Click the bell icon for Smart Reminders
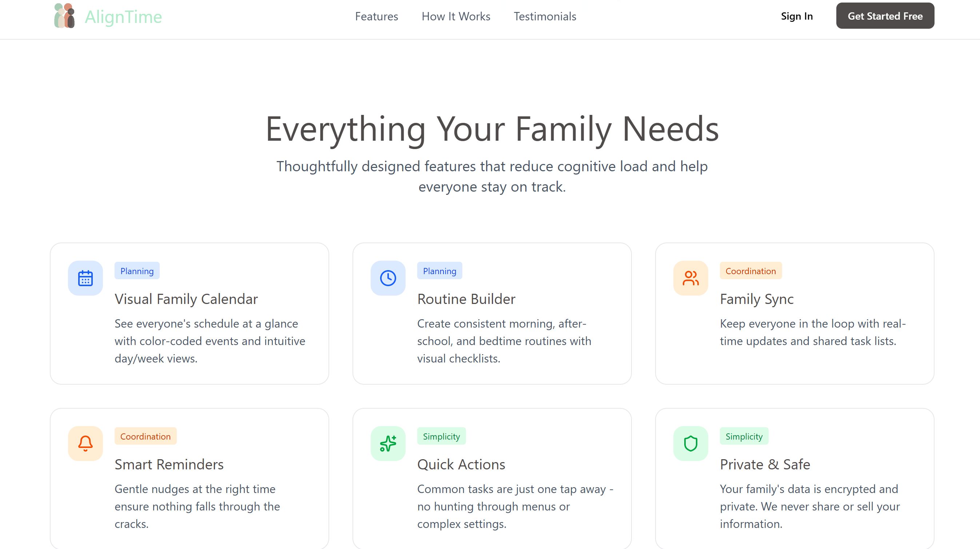 85,443
